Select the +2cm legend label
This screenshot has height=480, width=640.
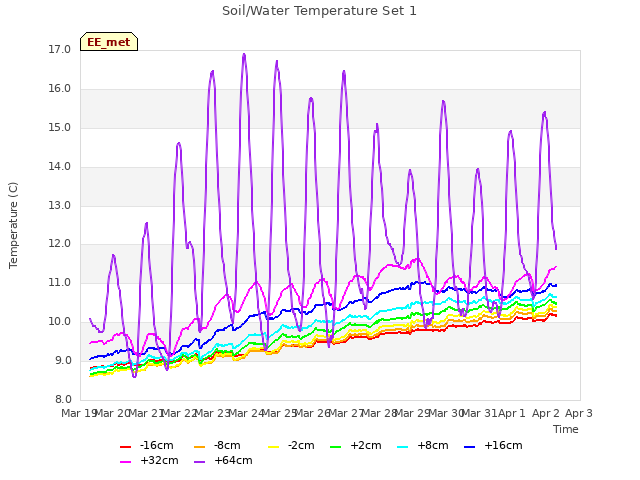(x=366, y=445)
